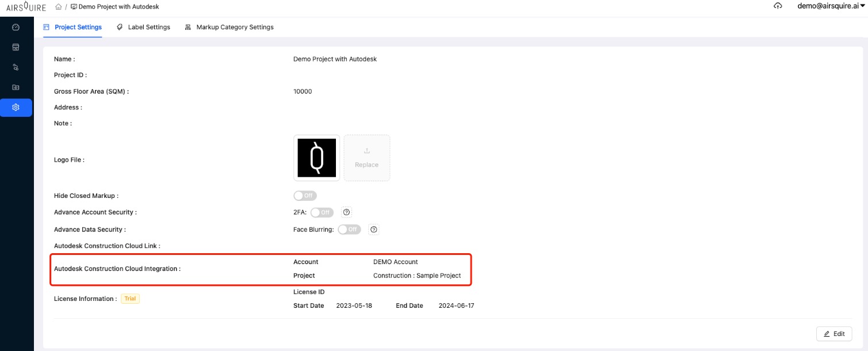The image size is (868, 351).
Task: Switch to Project Settings tab
Action: [x=72, y=27]
